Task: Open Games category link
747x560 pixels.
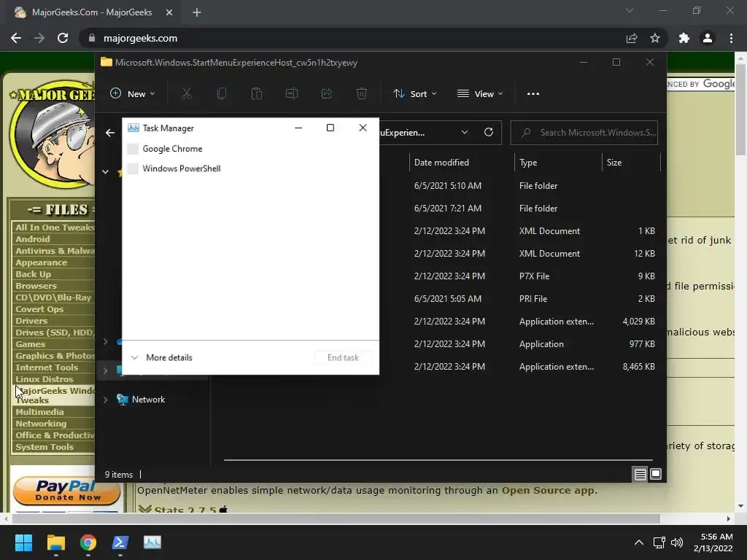Action: click(30, 344)
